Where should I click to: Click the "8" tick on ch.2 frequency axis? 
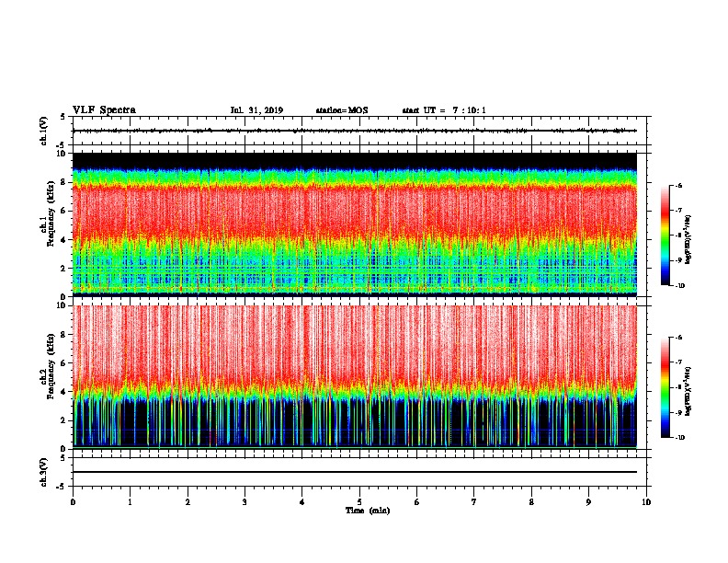coord(63,335)
